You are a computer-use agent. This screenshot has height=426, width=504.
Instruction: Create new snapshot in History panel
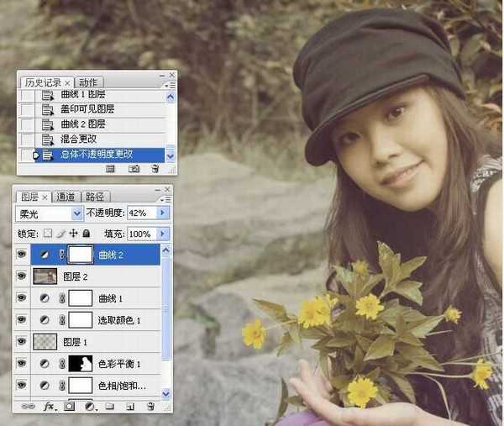pos(134,169)
